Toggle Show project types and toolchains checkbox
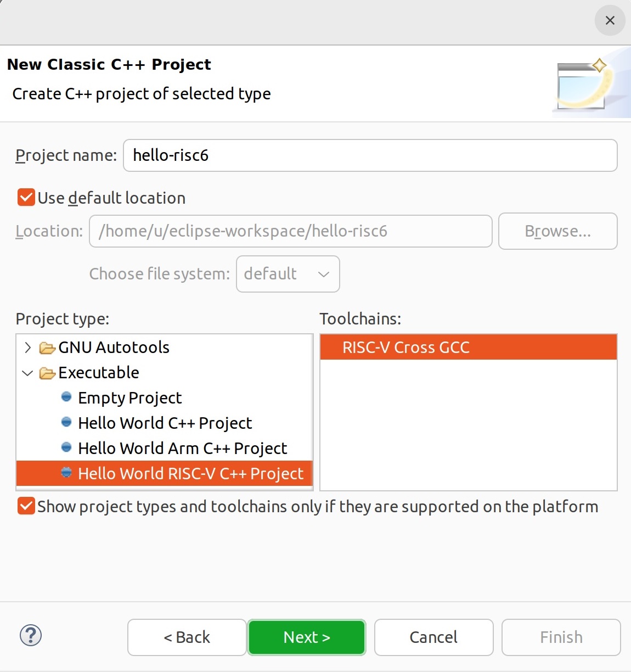The image size is (631, 672). [26, 506]
